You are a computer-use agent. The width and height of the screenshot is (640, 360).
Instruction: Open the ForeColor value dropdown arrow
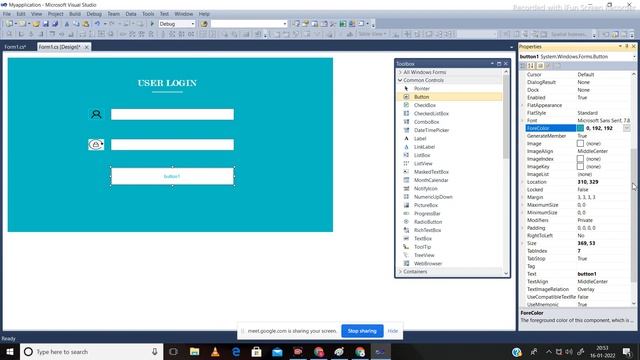[627, 128]
